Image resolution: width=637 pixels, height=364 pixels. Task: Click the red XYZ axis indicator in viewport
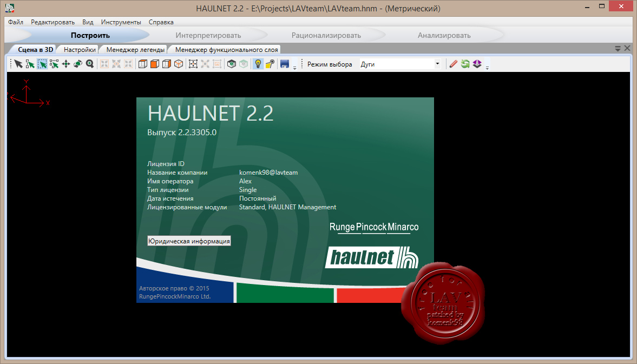click(28, 94)
